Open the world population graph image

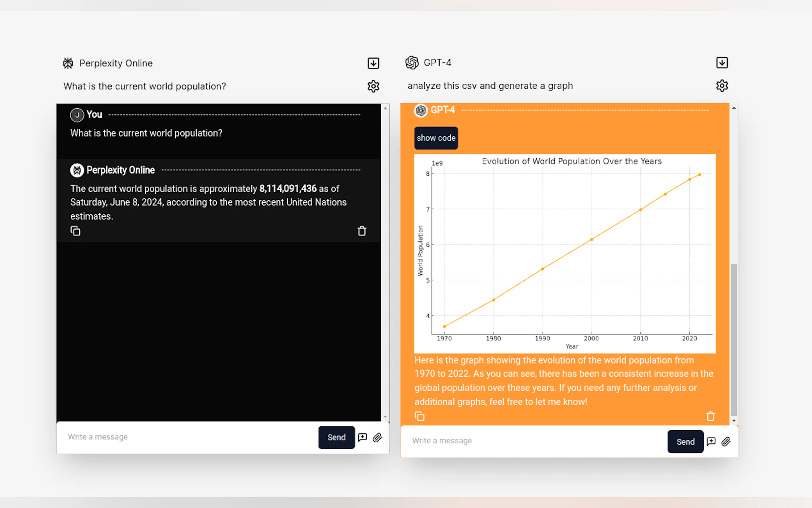tap(565, 253)
